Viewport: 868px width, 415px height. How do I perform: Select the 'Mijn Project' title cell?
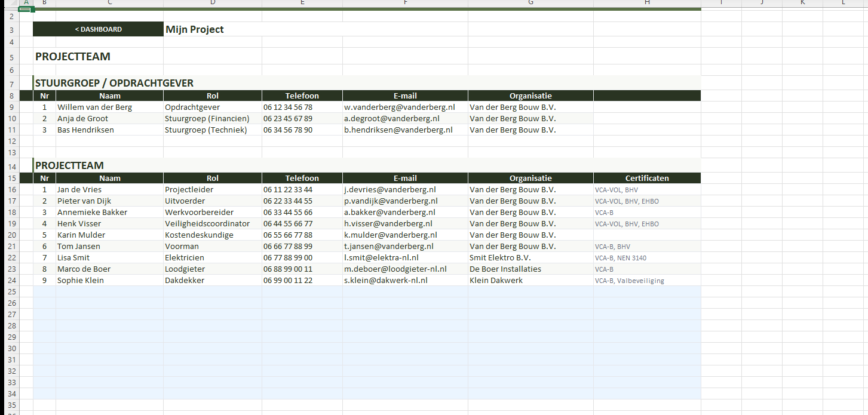coord(195,29)
